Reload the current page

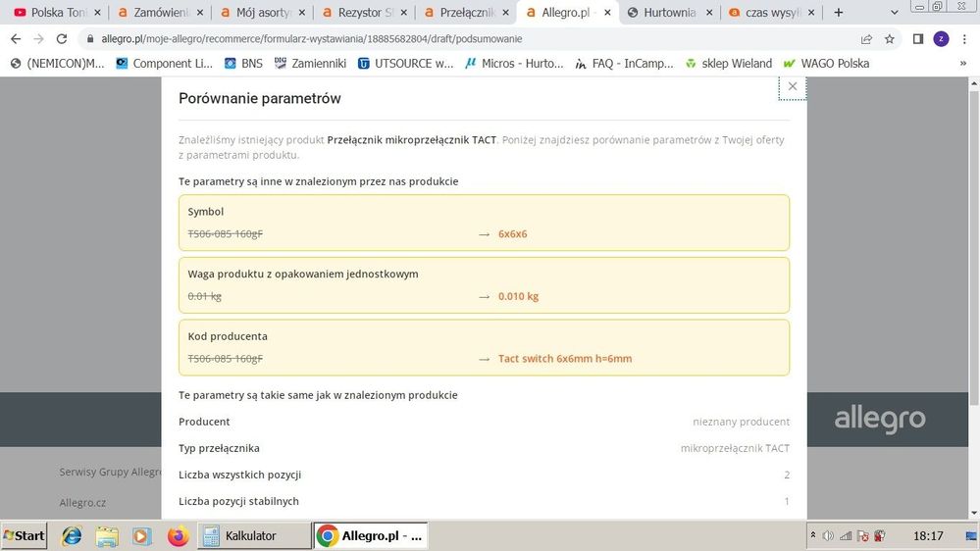61,39
